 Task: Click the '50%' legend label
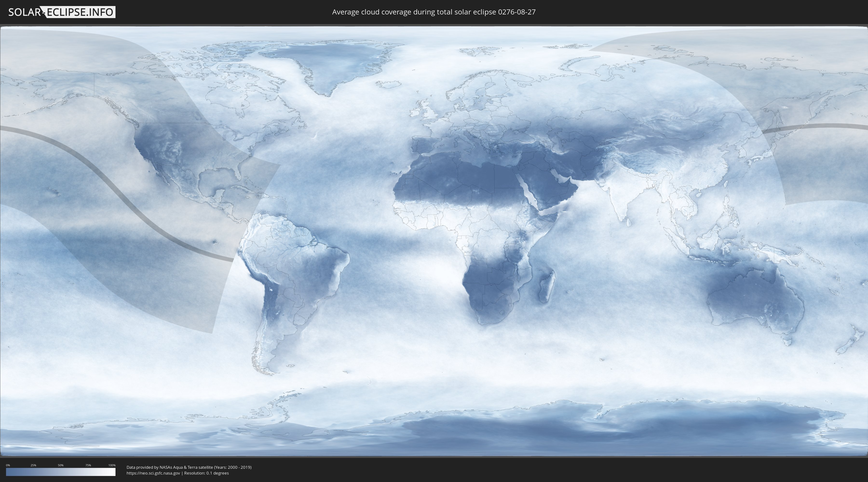61,465
